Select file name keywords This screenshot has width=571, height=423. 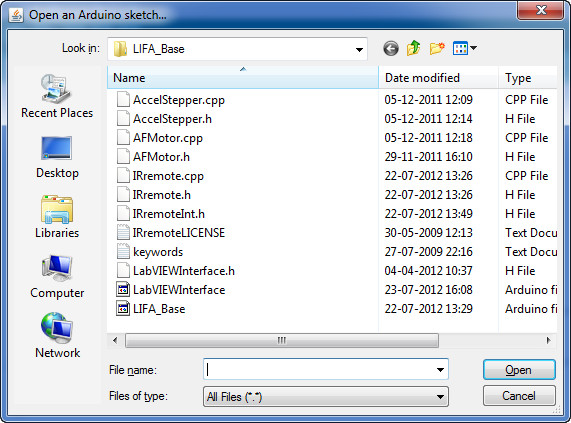click(158, 252)
